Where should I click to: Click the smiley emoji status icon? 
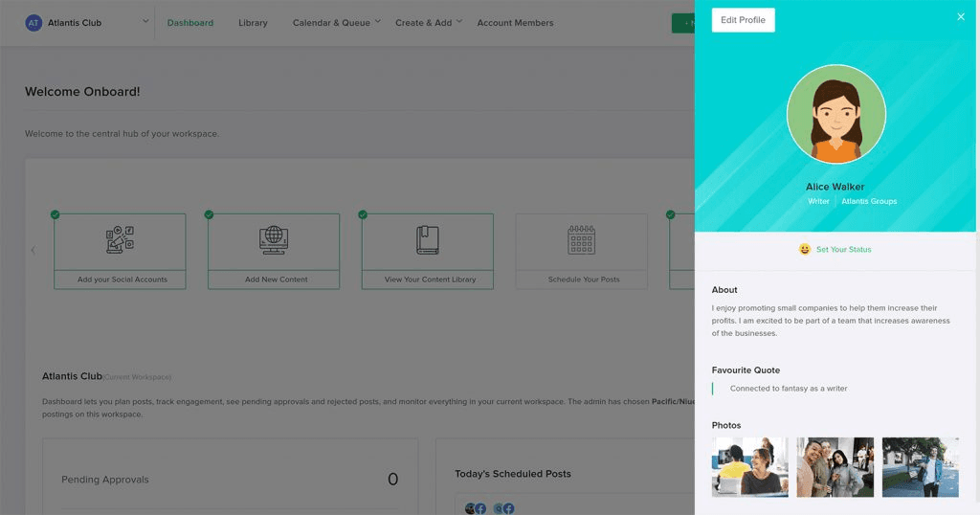[804, 249]
